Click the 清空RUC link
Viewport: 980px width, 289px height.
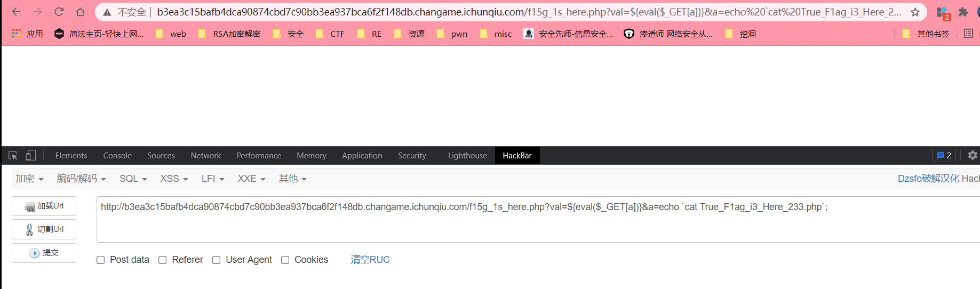click(370, 260)
